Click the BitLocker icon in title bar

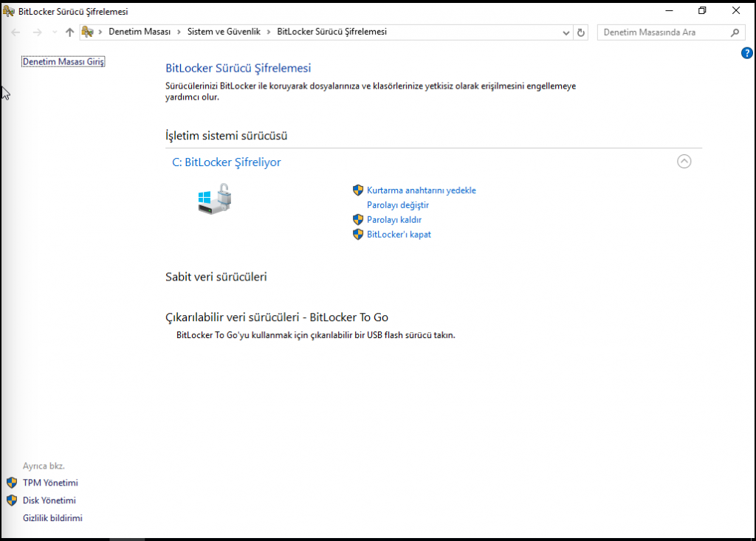[x=9, y=11]
